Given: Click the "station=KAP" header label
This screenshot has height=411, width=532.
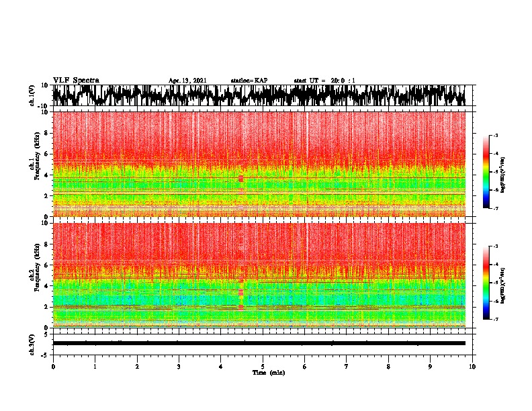Looking at the screenshot, I should pos(249,81).
